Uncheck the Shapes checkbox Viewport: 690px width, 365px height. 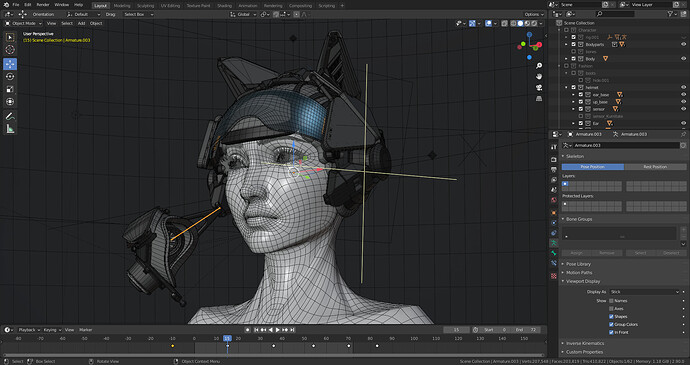coord(611,317)
